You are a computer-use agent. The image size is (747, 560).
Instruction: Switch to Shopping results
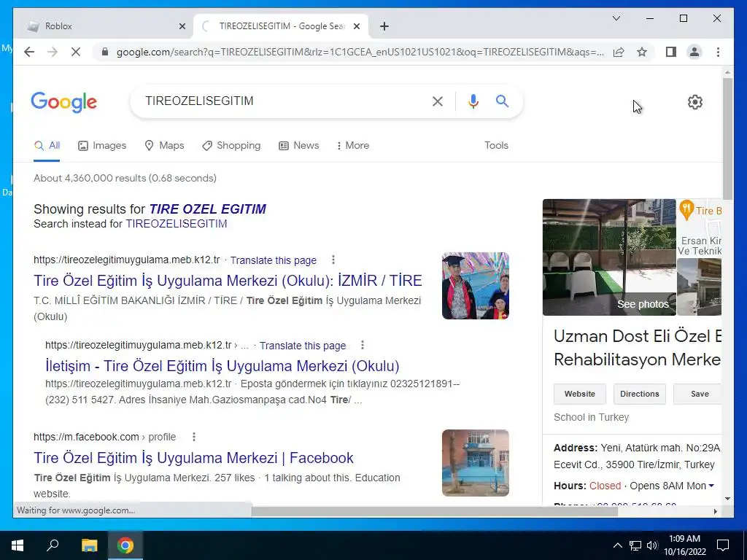click(x=231, y=146)
